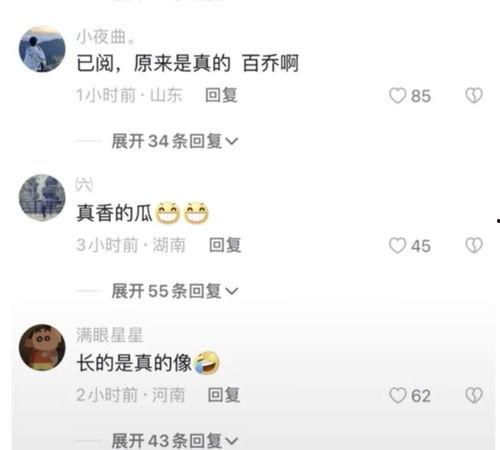Reply to the 山东 comment
This screenshot has width=500, height=450.
coord(221,95)
